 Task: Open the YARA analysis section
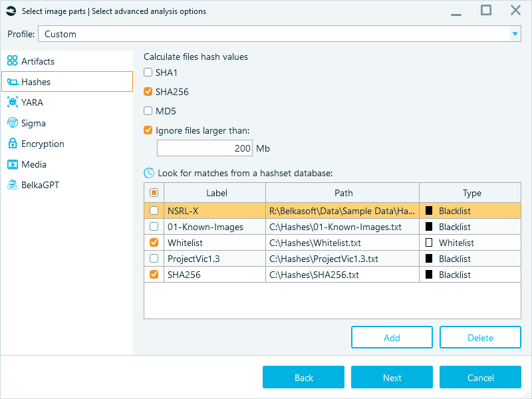(x=12, y=102)
